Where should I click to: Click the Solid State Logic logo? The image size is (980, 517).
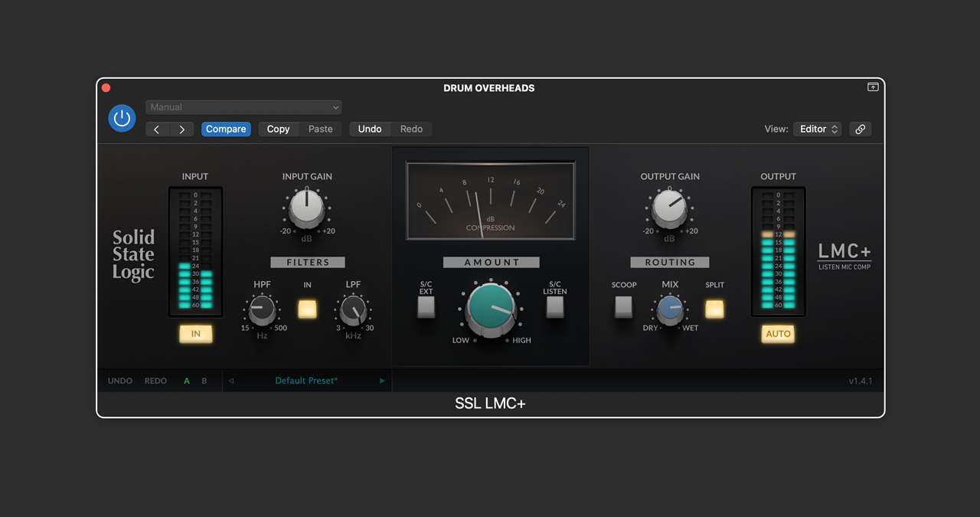tap(133, 255)
